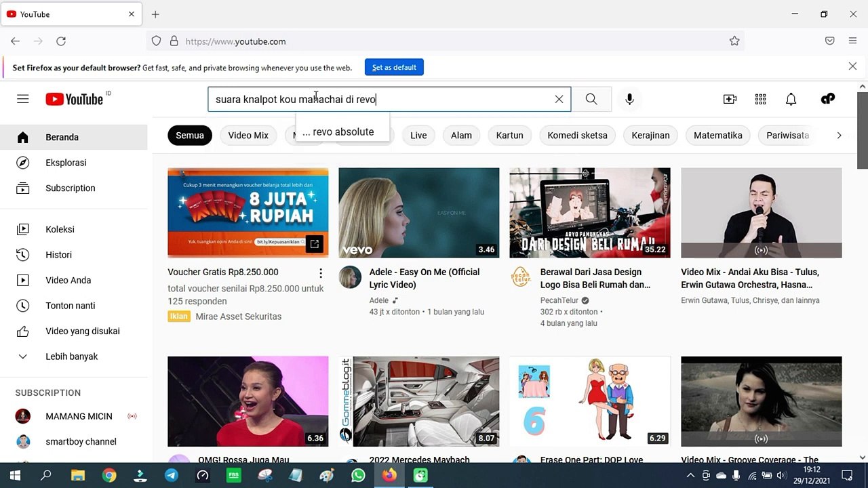This screenshot has width=868, height=488.
Task: Click the Adele channel avatar
Action: pyautogui.click(x=350, y=277)
